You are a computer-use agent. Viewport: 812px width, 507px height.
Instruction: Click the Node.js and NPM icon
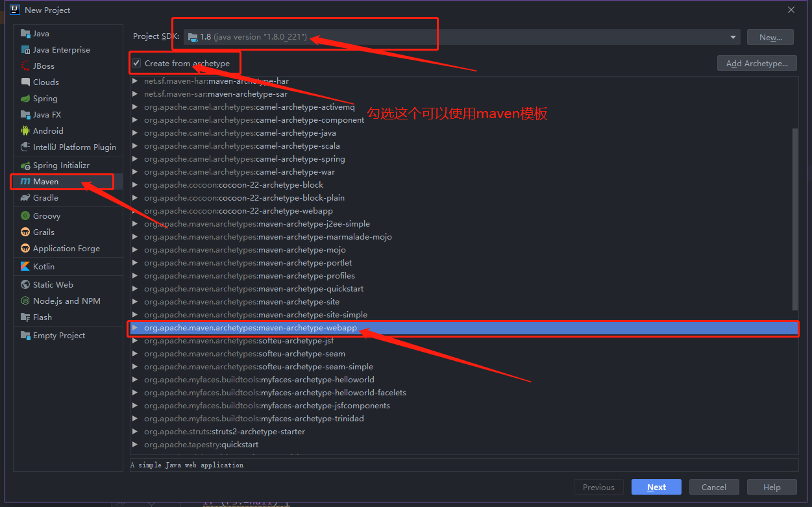click(x=25, y=301)
